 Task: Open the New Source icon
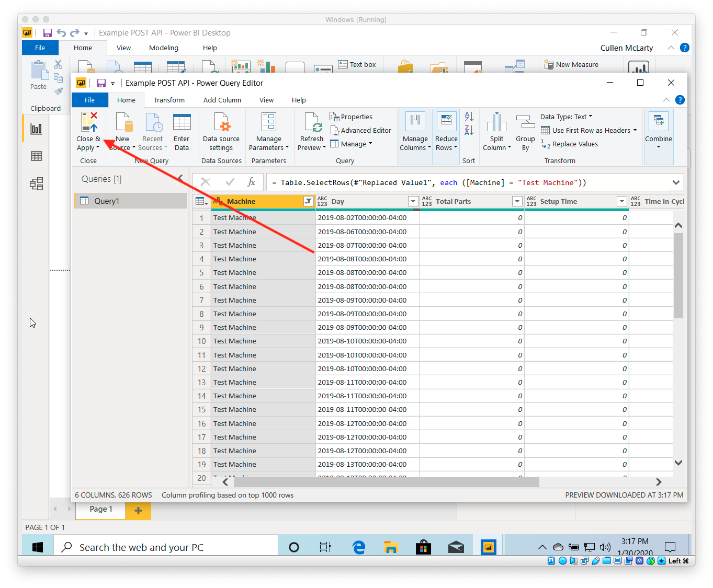click(123, 122)
